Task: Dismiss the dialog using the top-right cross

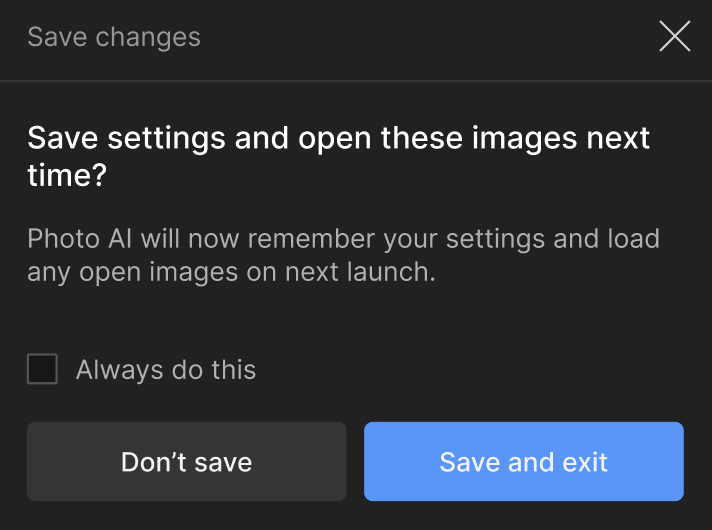Action: pos(675,37)
